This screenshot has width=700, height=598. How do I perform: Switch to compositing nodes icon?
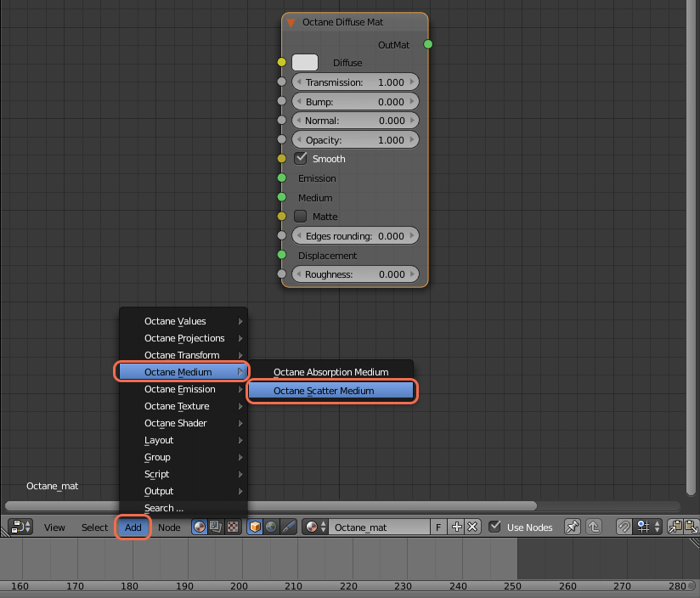click(217, 527)
